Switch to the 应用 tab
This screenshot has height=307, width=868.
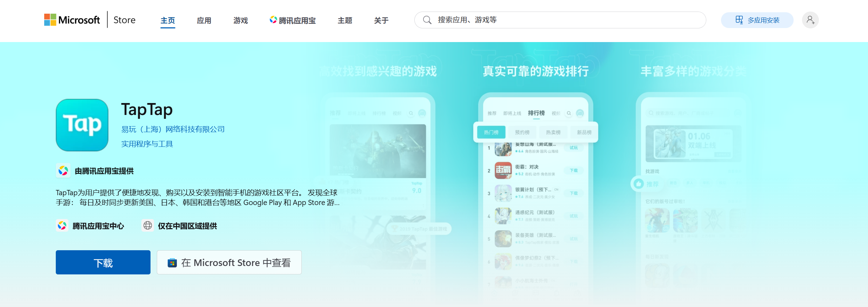[204, 21]
